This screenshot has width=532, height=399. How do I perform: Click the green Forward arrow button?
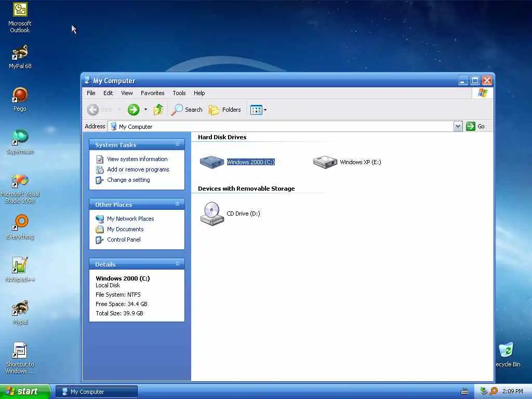pos(134,110)
